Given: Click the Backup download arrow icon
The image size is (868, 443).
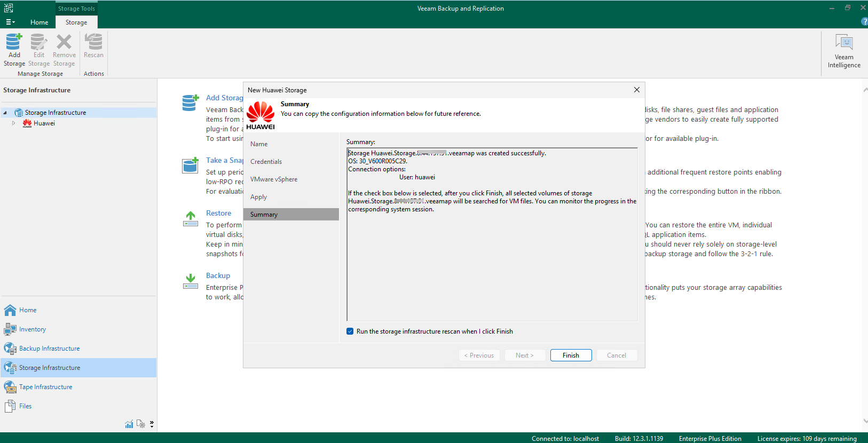Looking at the screenshot, I should (191, 281).
